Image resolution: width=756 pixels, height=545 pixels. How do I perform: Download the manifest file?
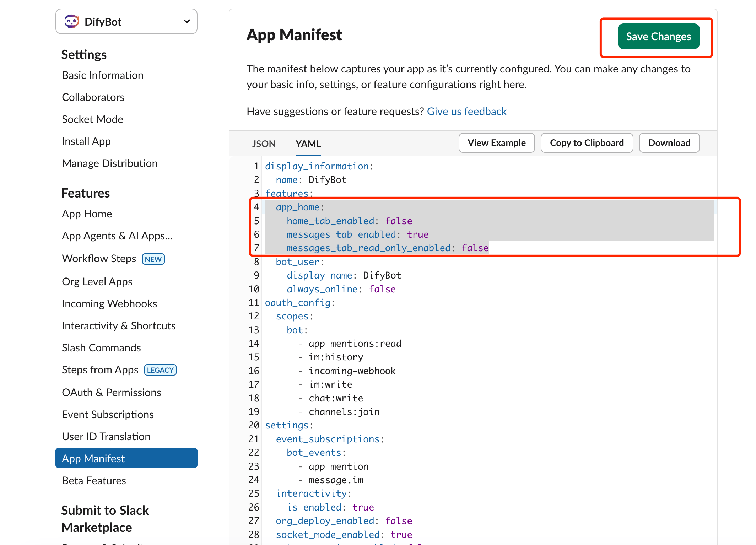(x=669, y=143)
